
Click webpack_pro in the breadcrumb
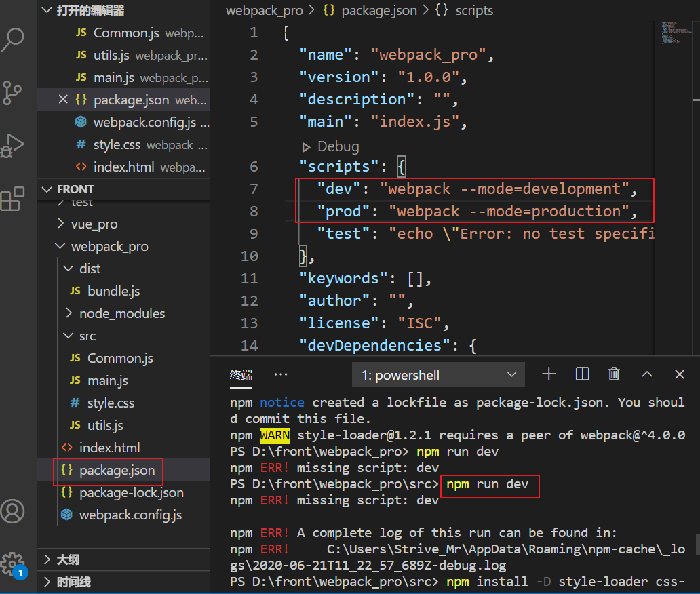(265, 10)
